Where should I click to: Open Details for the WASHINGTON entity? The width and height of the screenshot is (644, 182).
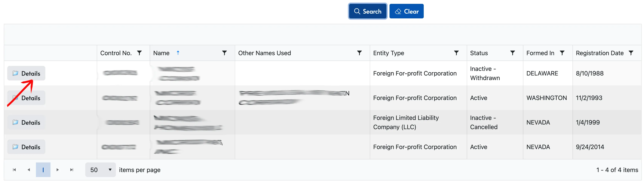click(26, 98)
